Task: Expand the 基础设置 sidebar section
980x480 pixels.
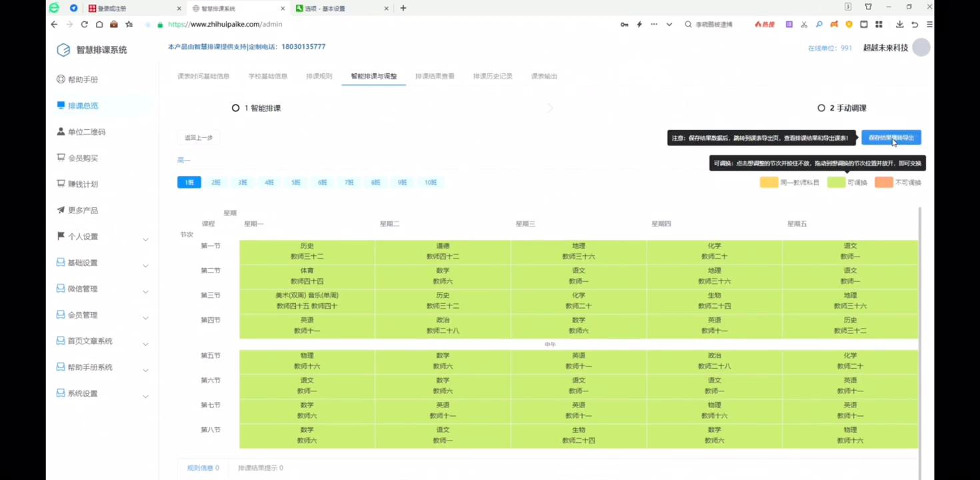Action: 82,262
